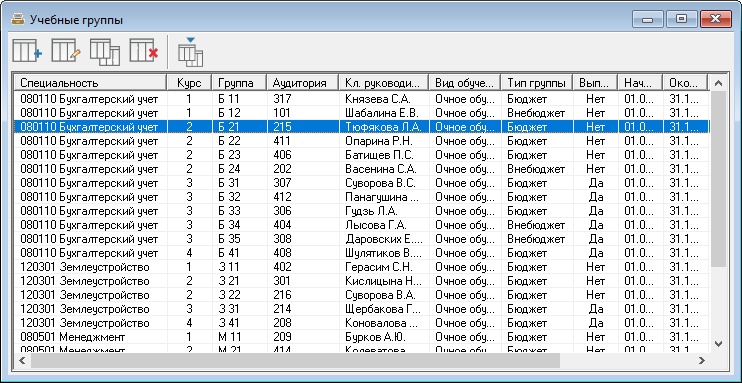Select the highlighted Б 21 cell
Image resolution: width=742 pixels, height=383 pixels.
pyautogui.click(x=239, y=127)
